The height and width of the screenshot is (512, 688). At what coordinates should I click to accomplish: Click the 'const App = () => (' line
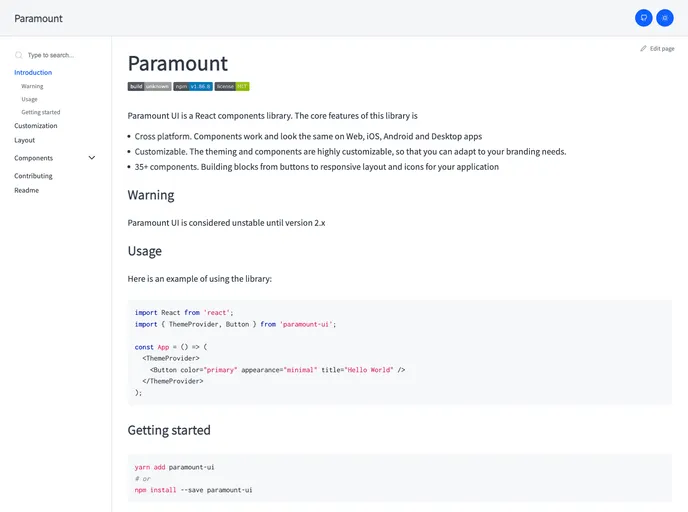click(x=171, y=347)
